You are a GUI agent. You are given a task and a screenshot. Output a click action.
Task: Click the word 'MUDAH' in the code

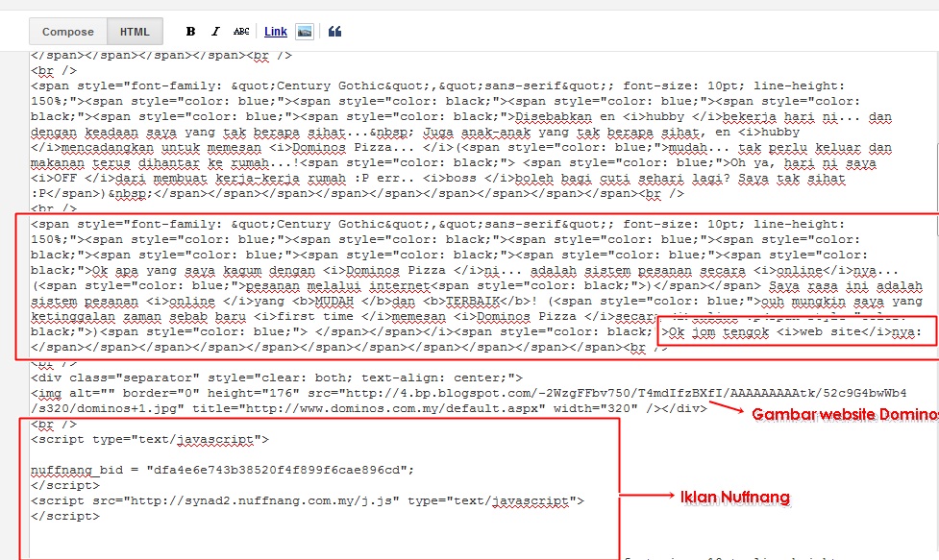pyautogui.click(x=334, y=301)
